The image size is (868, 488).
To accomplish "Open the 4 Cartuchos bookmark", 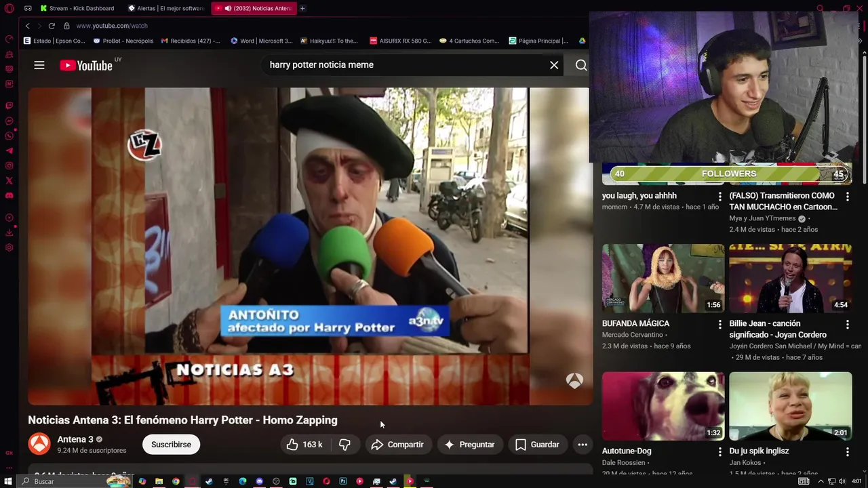I will 469,41.
